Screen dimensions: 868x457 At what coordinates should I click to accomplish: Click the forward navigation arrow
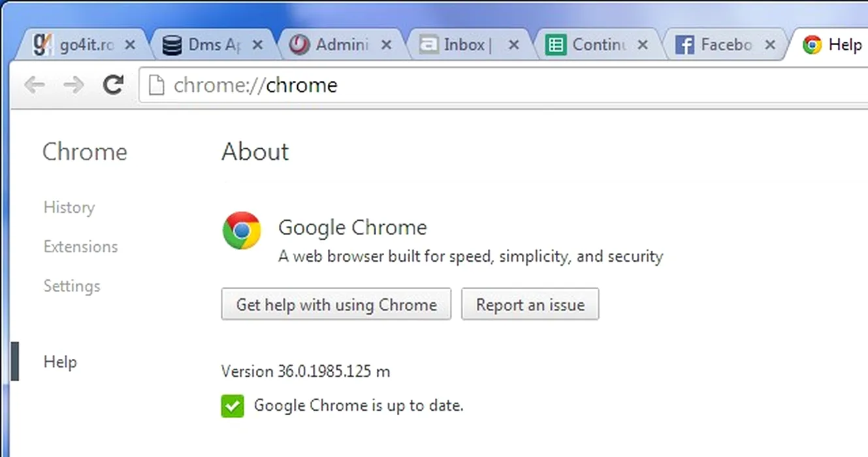click(74, 85)
